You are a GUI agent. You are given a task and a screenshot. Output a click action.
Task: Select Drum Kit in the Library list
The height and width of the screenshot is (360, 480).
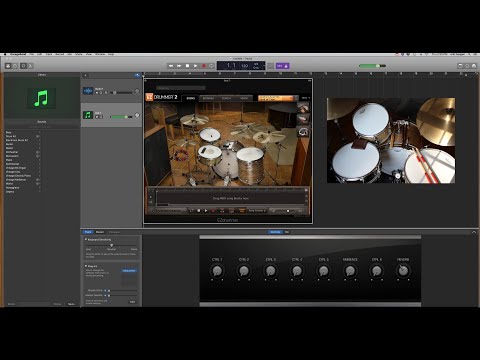point(23,136)
